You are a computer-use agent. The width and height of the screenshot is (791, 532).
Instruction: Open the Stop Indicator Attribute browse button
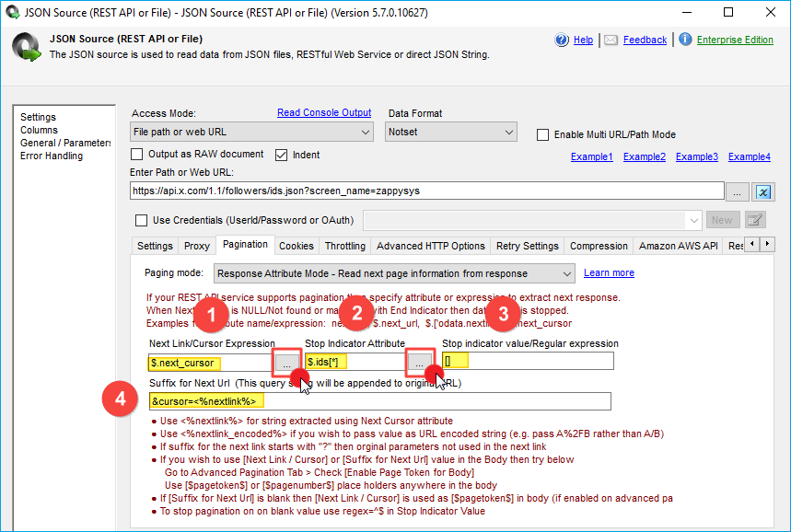[420, 363]
